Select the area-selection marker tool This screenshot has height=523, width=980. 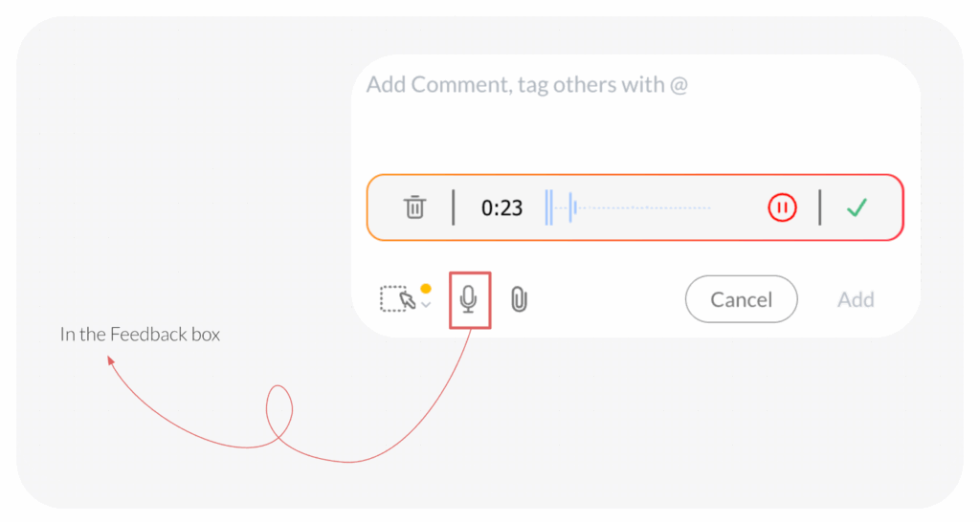coord(398,299)
